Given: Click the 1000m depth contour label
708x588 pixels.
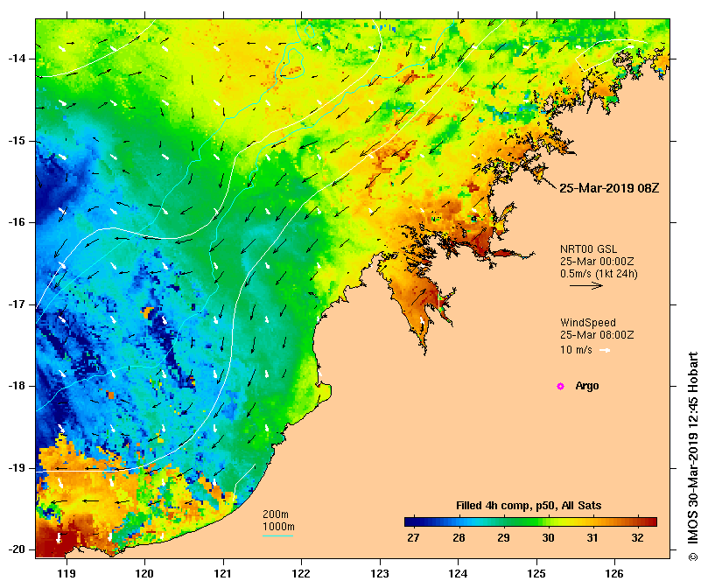Looking at the screenshot, I should 278,527.
